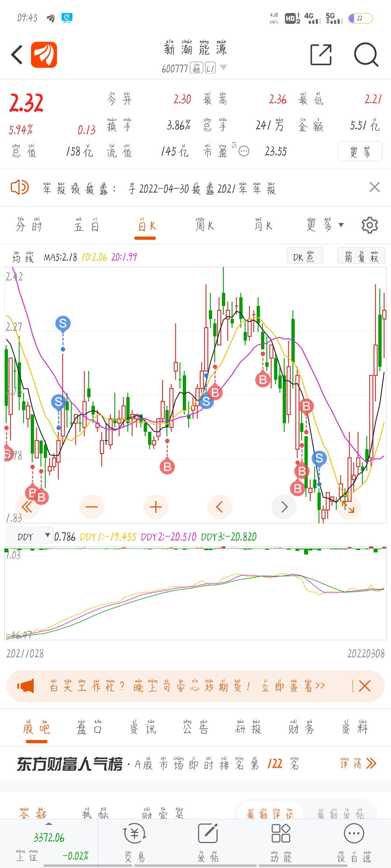
Task: Open the 设自选 watchlist icon
Action: pos(354,843)
